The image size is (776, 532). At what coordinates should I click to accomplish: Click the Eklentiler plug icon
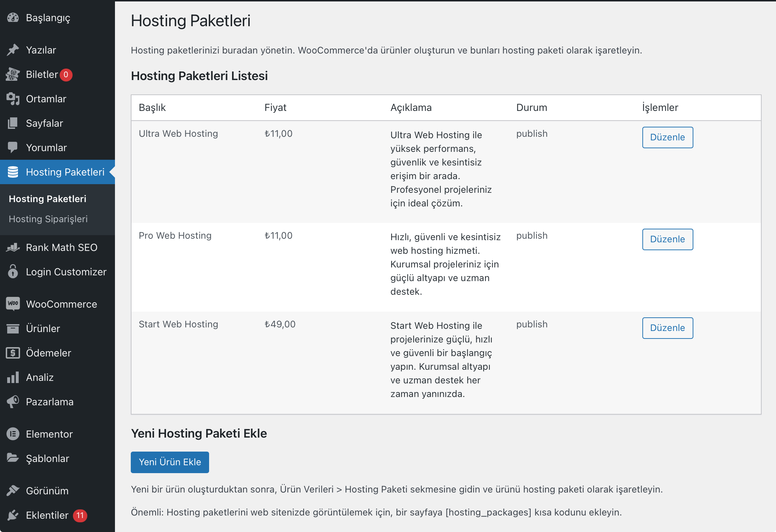[x=13, y=515]
